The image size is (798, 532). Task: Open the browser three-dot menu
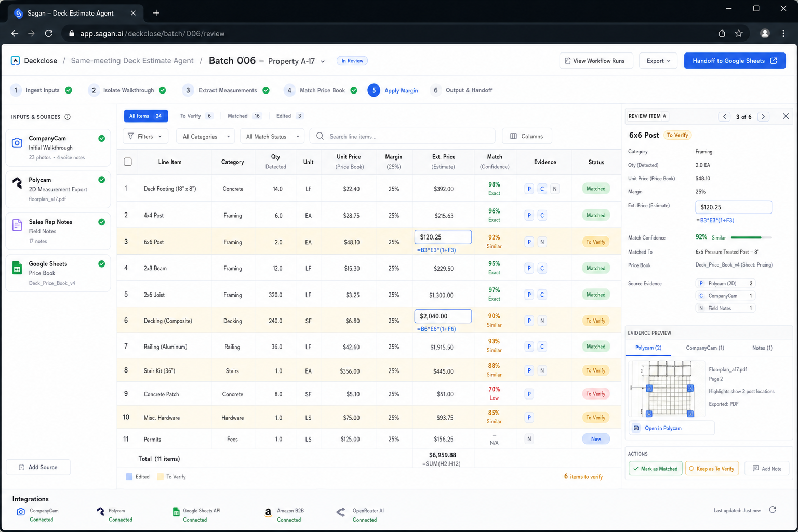coord(783,33)
